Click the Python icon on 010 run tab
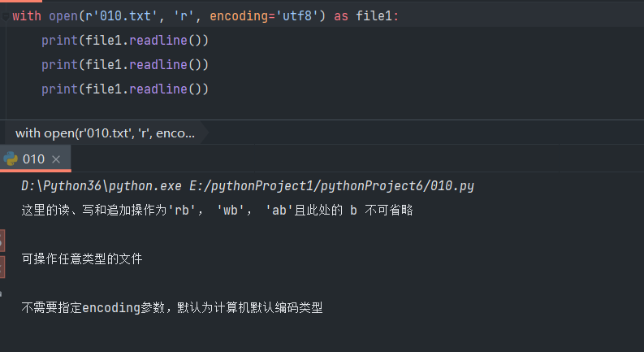This screenshot has width=644, height=352. coord(11,159)
